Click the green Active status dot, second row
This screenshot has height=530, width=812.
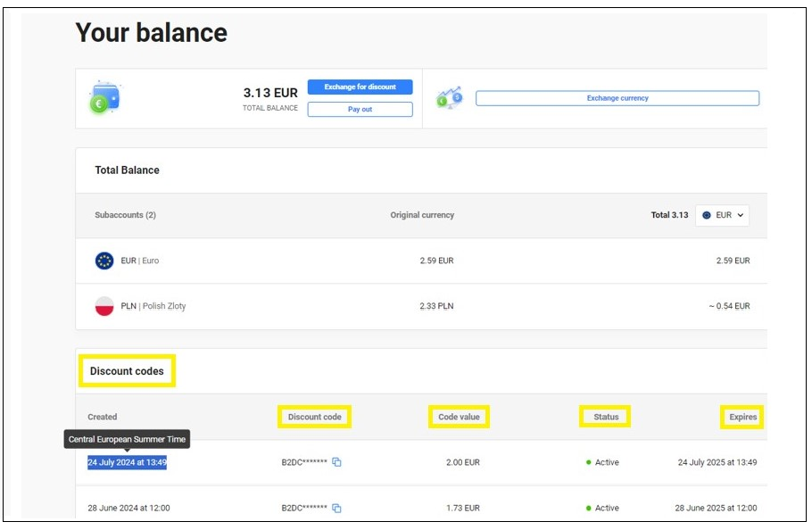point(589,509)
